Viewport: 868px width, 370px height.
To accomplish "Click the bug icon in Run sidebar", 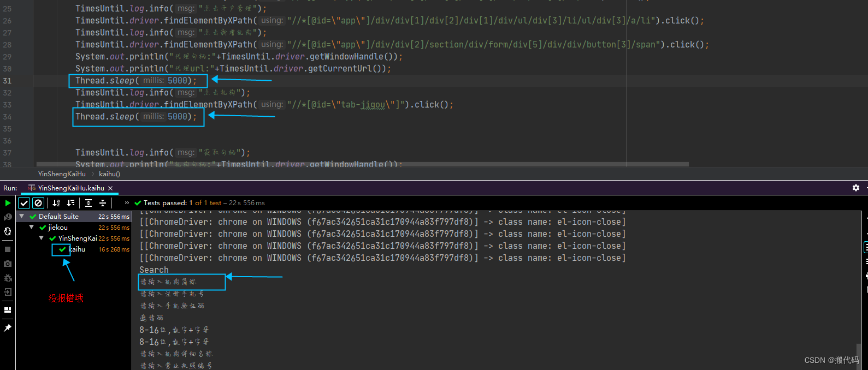I will [8, 278].
